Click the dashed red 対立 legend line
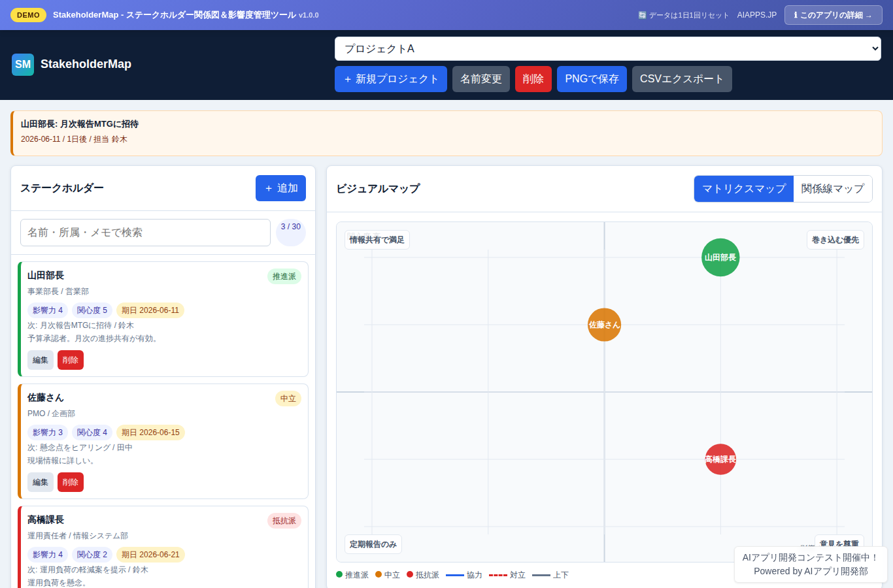893x588 pixels. [x=498, y=575]
